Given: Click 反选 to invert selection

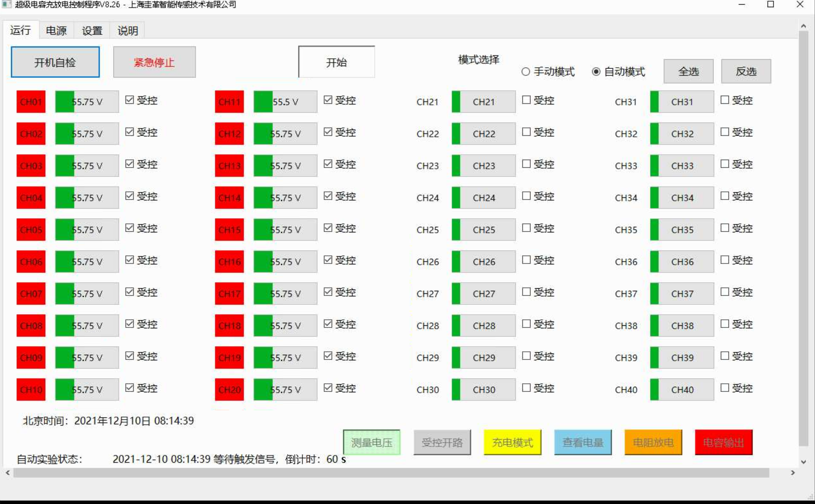Looking at the screenshot, I should (x=746, y=71).
